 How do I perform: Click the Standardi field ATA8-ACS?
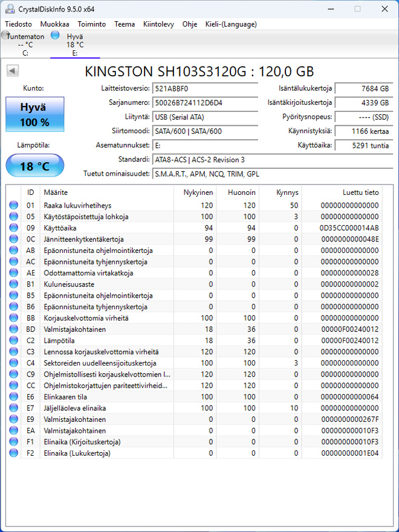click(273, 160)
